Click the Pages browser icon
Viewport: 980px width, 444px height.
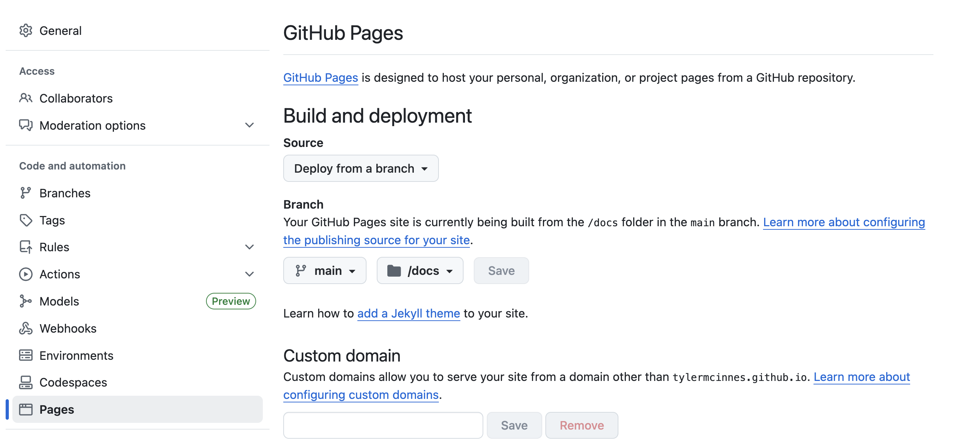pos(25,409)
